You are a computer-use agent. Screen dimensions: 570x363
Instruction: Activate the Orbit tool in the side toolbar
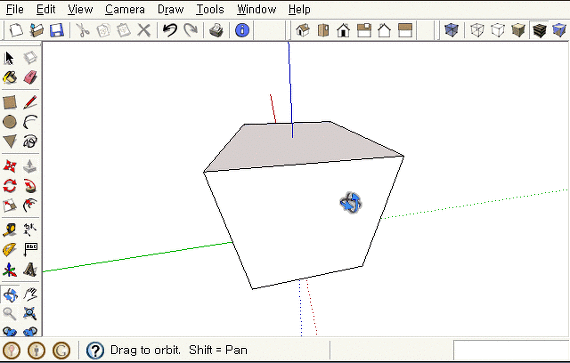10,295
